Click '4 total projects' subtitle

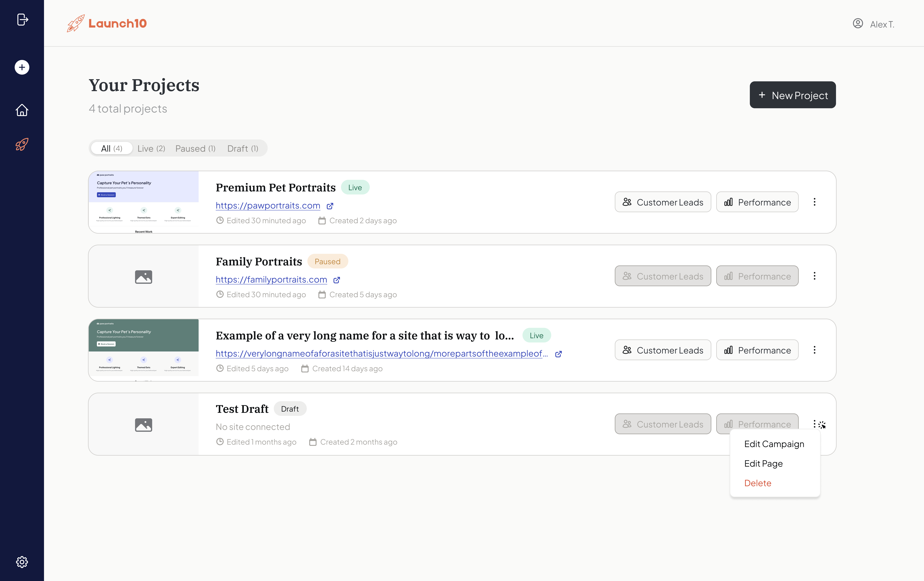coord(128,109)
